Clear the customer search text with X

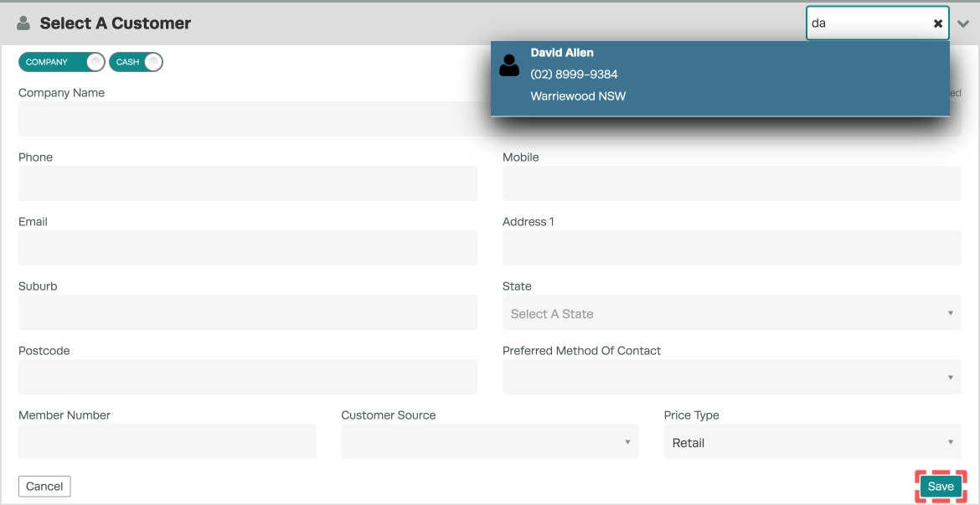coord(937,23)
